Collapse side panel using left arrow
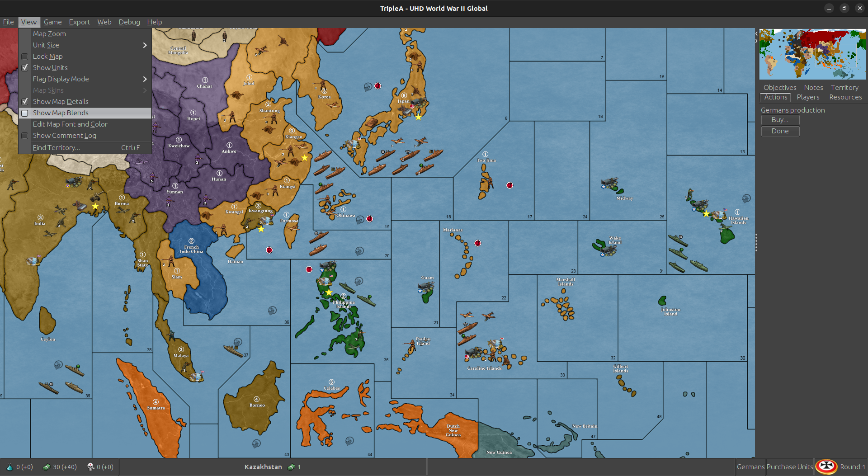The width and height of the screenshot is (868, 476). tap(756, 33)
